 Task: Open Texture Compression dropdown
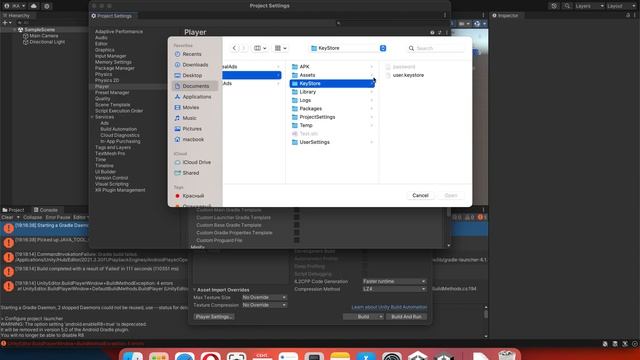pos(264,305)
